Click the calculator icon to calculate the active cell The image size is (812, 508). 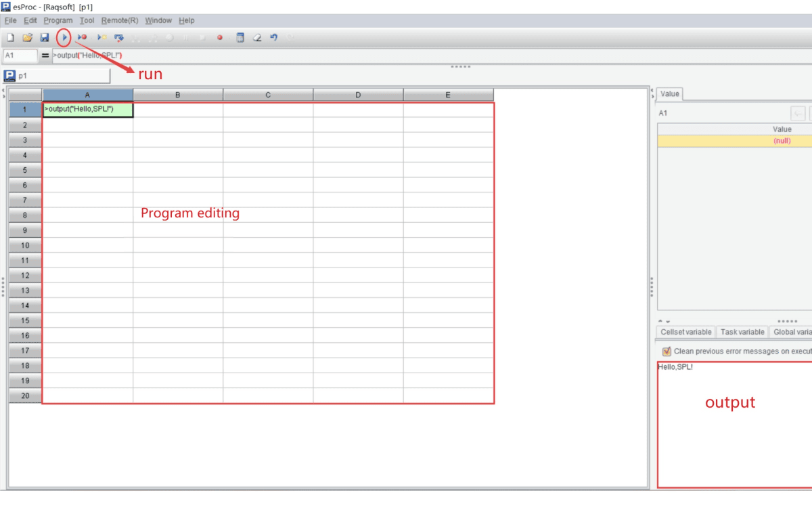[x=240, y=38]
